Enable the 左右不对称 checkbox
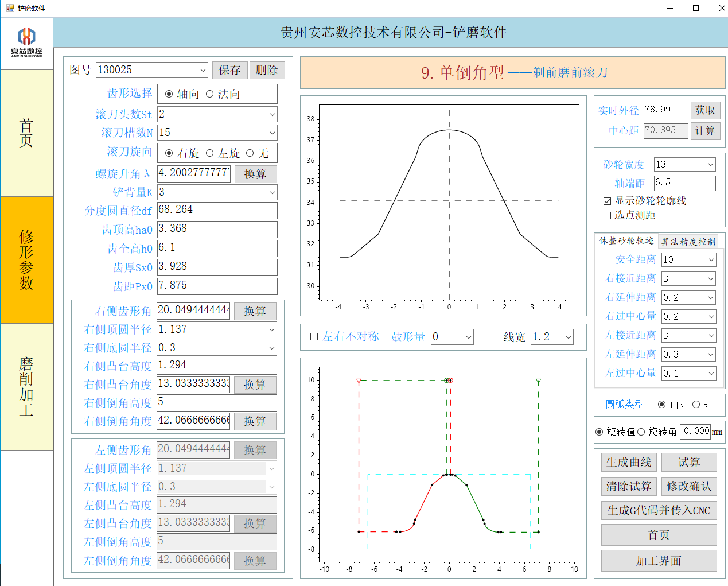This screenshot has height=586, width=728. pos(314,337)
